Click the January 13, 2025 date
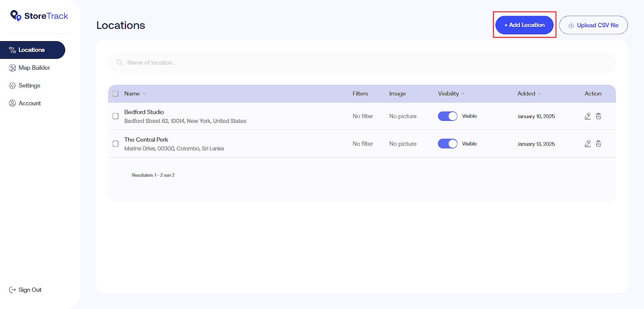 click(536, 144)
